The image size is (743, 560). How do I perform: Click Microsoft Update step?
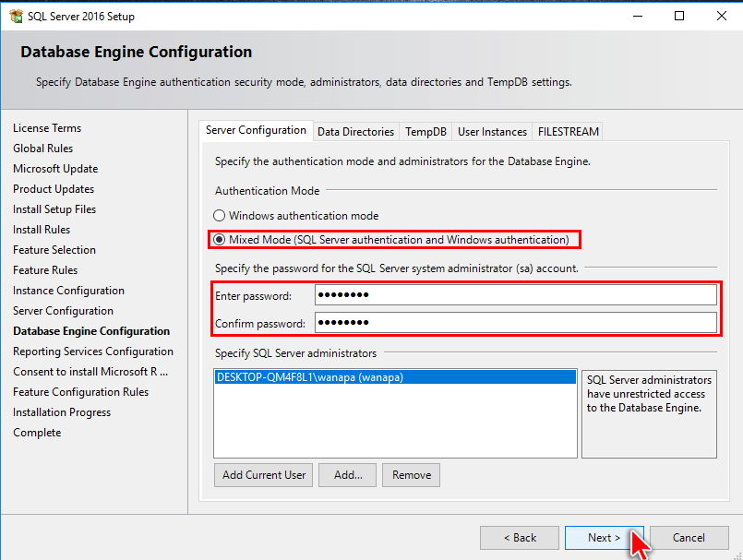(x=55, y=169)
